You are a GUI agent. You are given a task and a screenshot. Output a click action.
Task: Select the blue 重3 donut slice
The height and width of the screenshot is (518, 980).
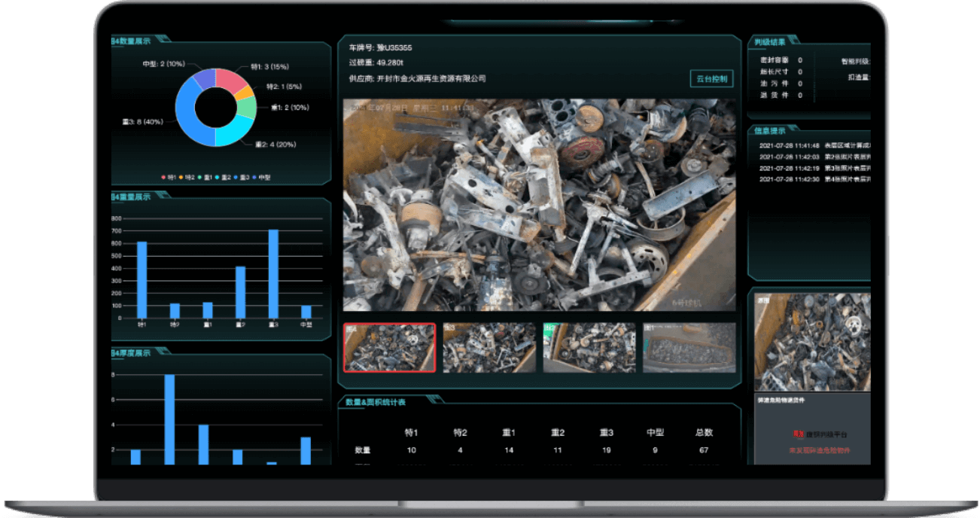tap(188, 120)
